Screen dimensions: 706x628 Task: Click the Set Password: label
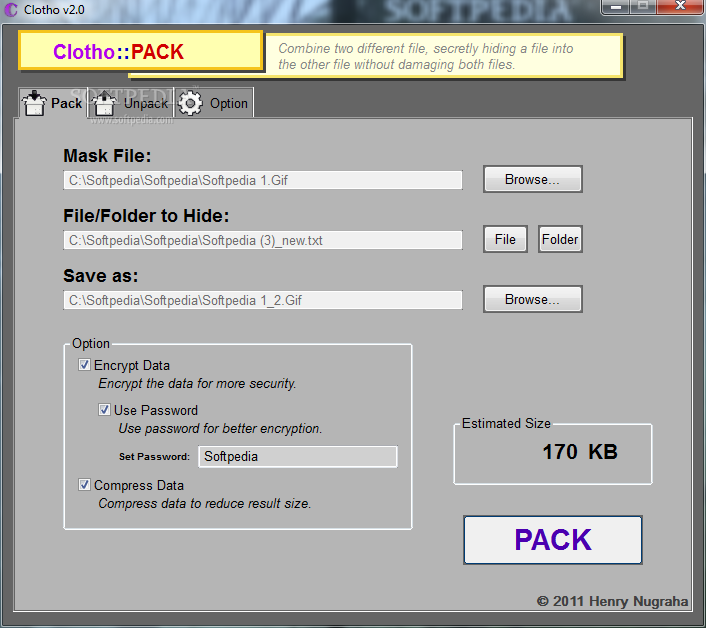(x=154, y=456)
